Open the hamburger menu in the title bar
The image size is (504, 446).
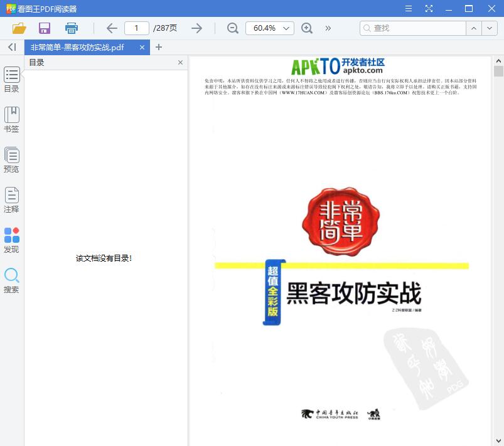tap(407, 9)
